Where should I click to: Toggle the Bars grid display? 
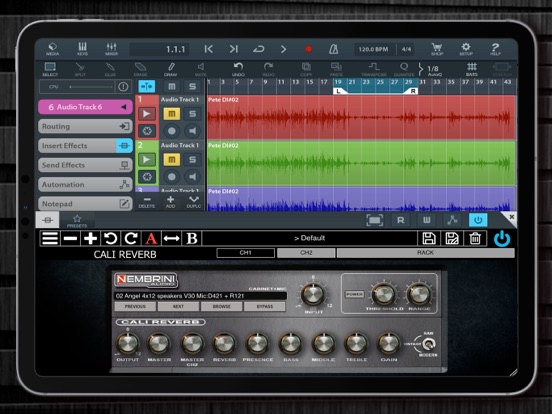click(x=472, y=69)
